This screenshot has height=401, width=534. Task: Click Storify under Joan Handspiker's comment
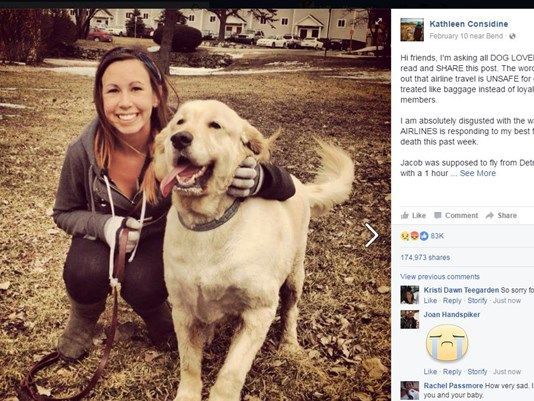[477, 372]
